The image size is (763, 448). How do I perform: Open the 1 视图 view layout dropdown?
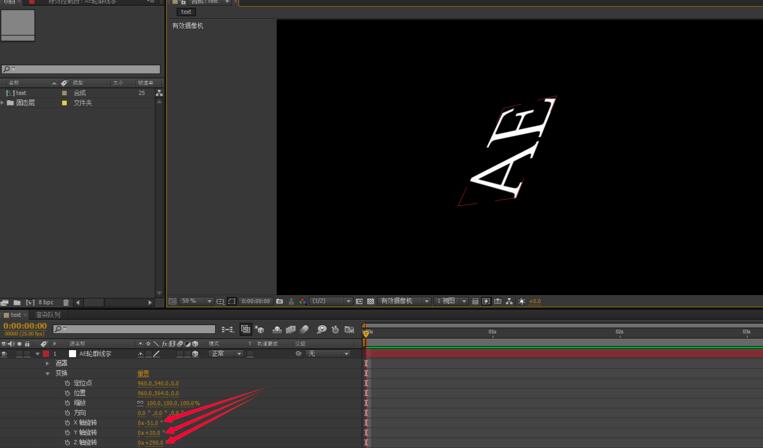pyautogui.click(x=451, y=301)
